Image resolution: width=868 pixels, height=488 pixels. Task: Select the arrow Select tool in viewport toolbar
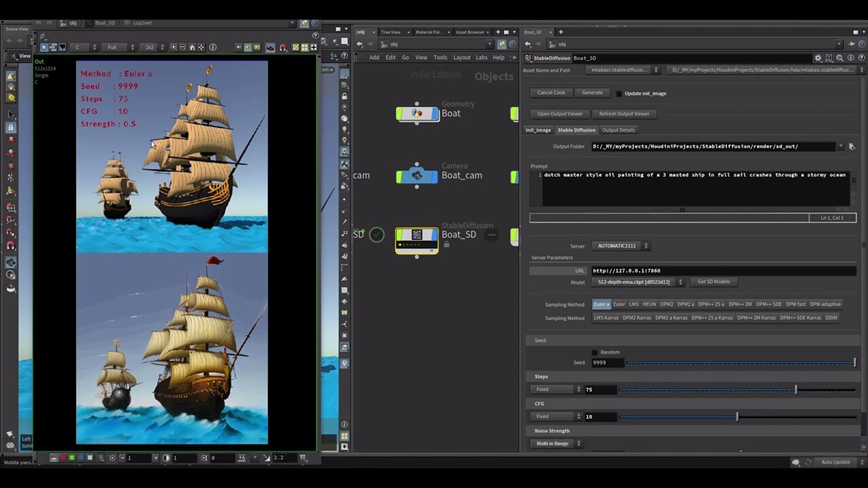(x=9, y=113)
